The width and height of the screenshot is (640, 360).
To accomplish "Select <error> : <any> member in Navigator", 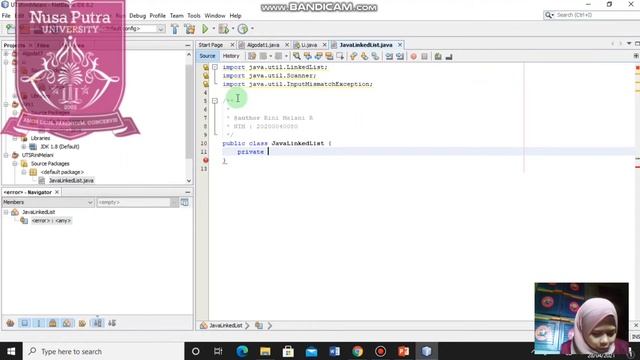I will 51,221.
